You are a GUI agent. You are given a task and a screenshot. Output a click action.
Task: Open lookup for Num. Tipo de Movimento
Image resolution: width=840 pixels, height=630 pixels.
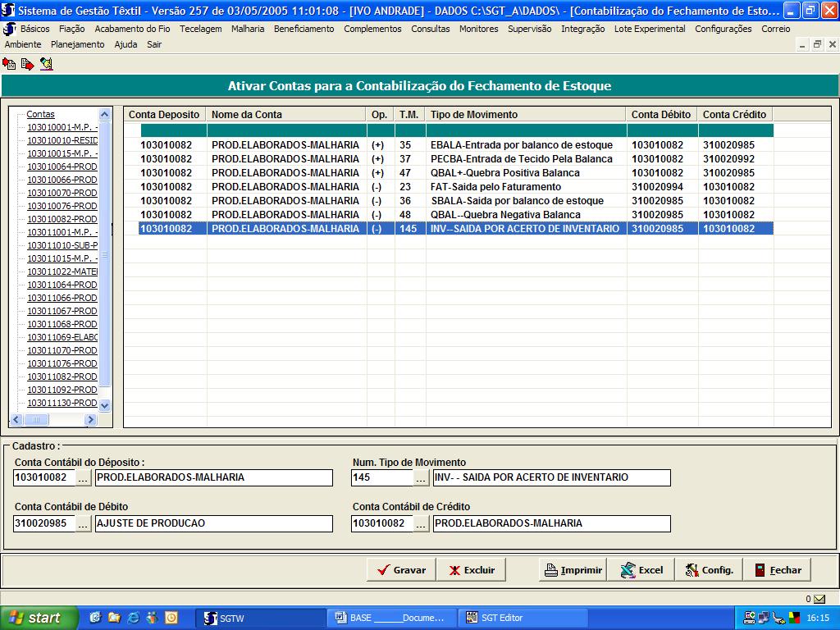[x=422, y=477]
